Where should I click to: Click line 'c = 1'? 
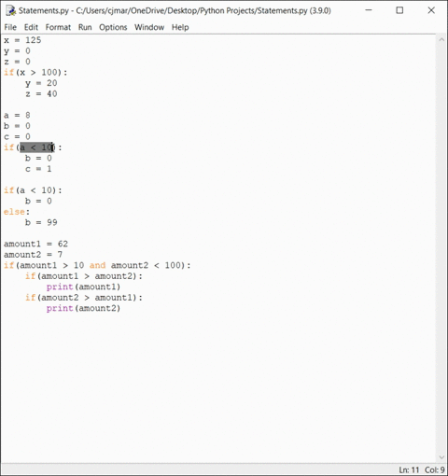tap(38, 169)
